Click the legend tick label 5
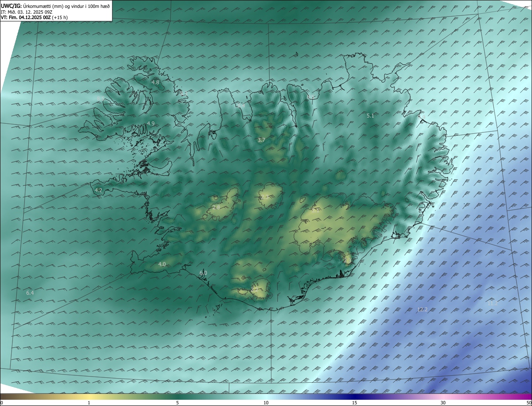 (177, 403)
